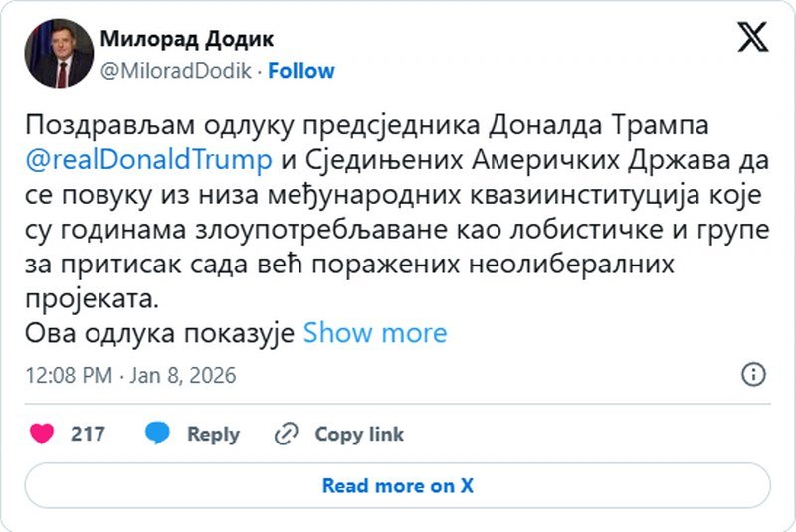Select the Copy link text
Screen dimensions: 796x532
(x=359, y=434)
